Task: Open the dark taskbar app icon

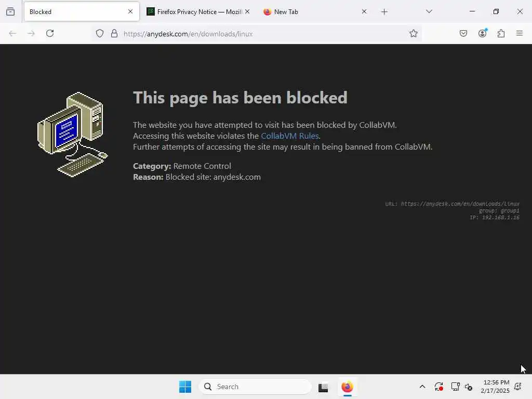Action: [x=323, y=387]
